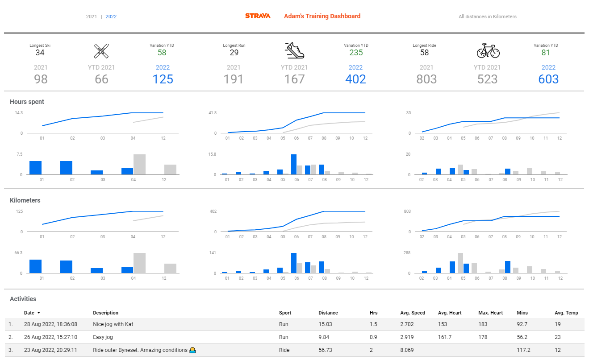The width and height of the screenshot is (589, 364).
Task: Click the sort arrow beside the Date header
Action: pos(38,313)
